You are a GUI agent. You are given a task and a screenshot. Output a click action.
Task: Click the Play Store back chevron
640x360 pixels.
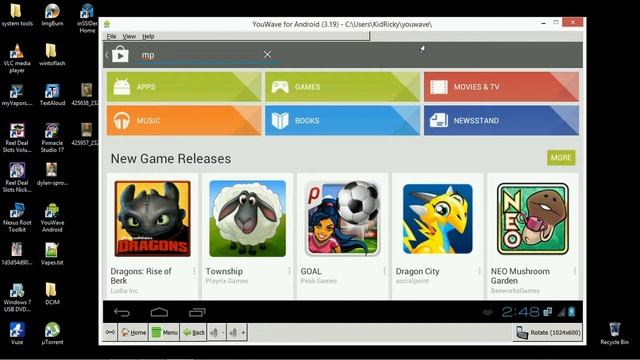pos(107,55)
